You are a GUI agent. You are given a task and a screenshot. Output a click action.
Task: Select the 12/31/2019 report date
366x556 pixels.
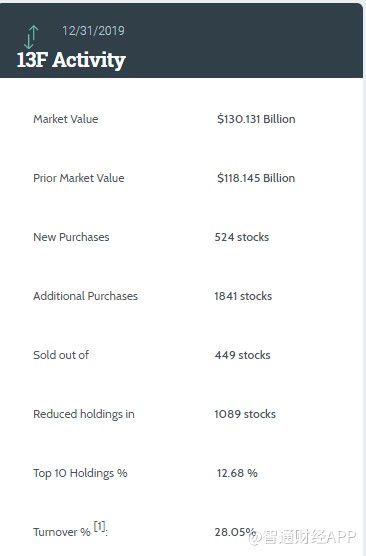coord(93,31)
